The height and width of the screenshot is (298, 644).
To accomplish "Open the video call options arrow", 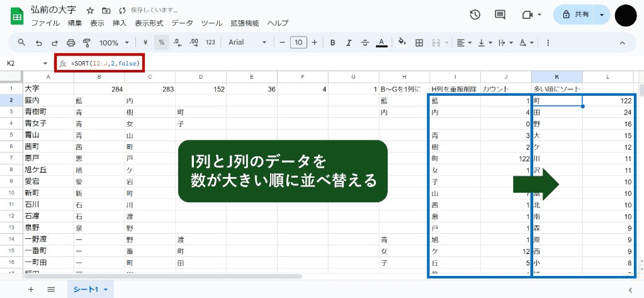I will tap(539, 14).
